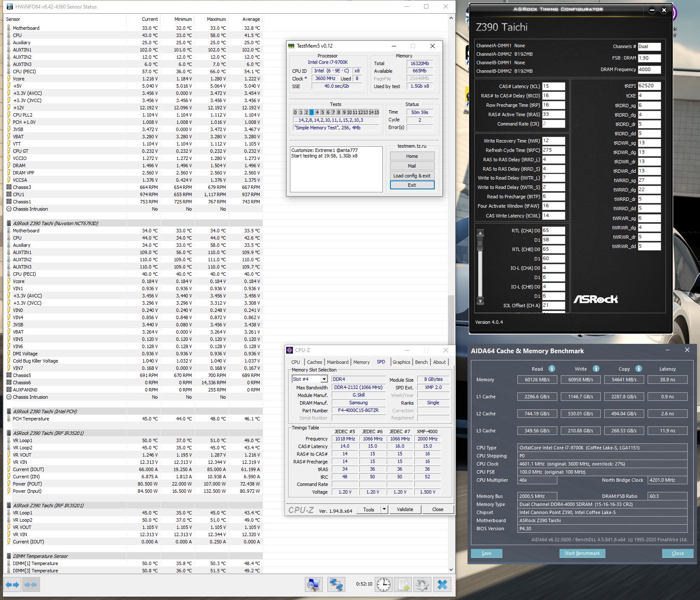Select test number 3 box in TestMem5
The width and height of the screenshot is (700, 600).
(x=312, y=112)
